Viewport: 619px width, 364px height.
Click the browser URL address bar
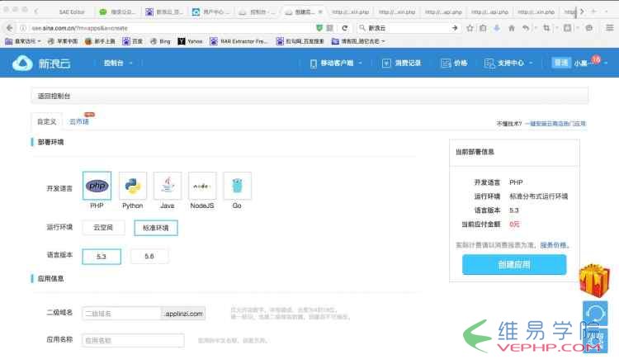pos(170,28)
